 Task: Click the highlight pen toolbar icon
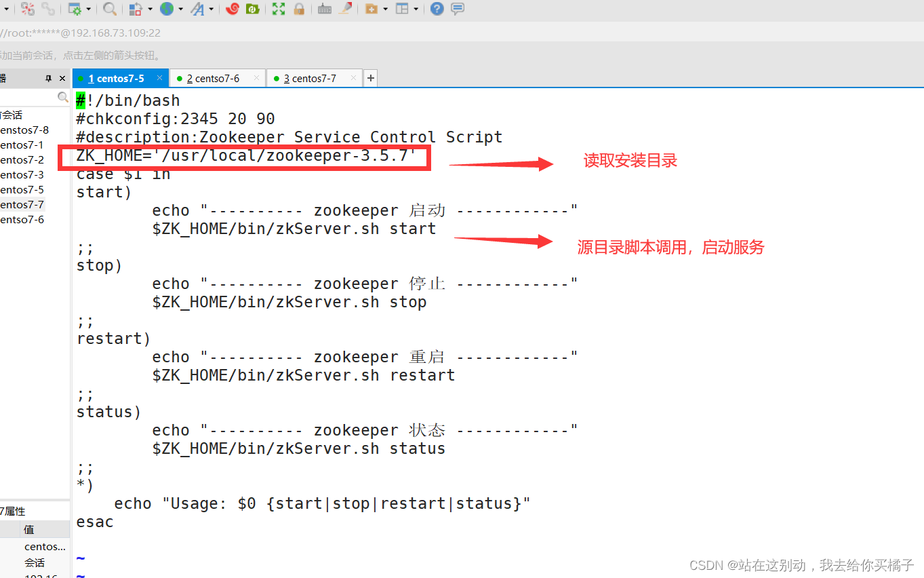[346, 9]
